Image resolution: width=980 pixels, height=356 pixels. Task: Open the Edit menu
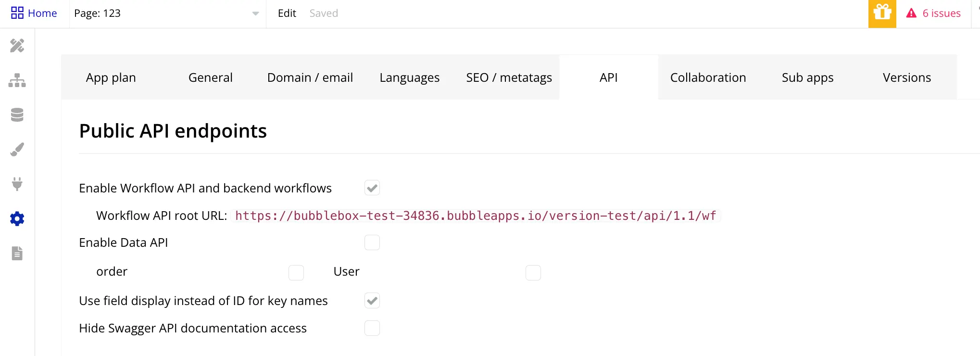[x=287, y=13]
